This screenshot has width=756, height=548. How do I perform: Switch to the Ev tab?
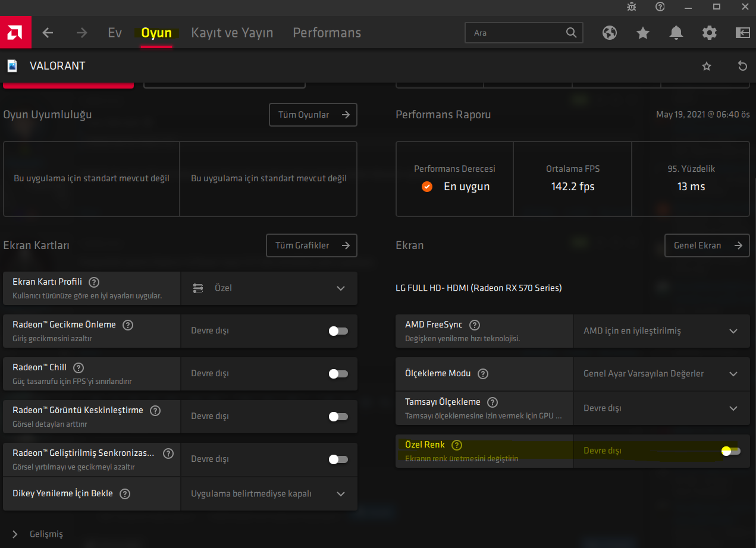pos(115,33)
